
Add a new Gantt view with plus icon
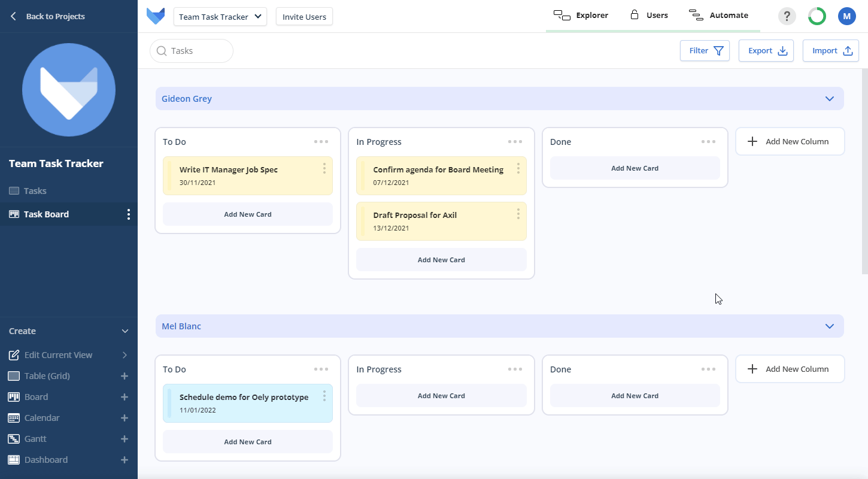coord(125,439)
